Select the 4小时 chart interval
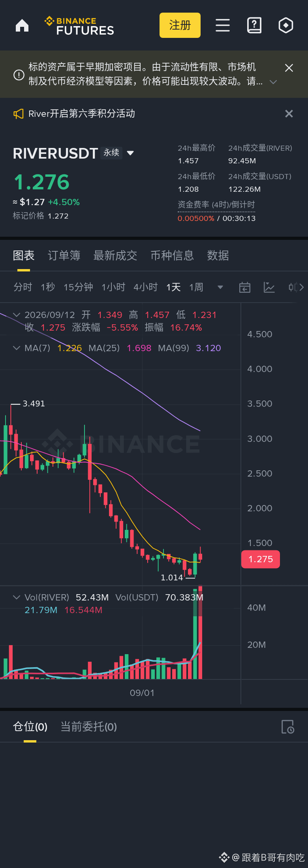This screenshot has height=868, width=308. 146,287
